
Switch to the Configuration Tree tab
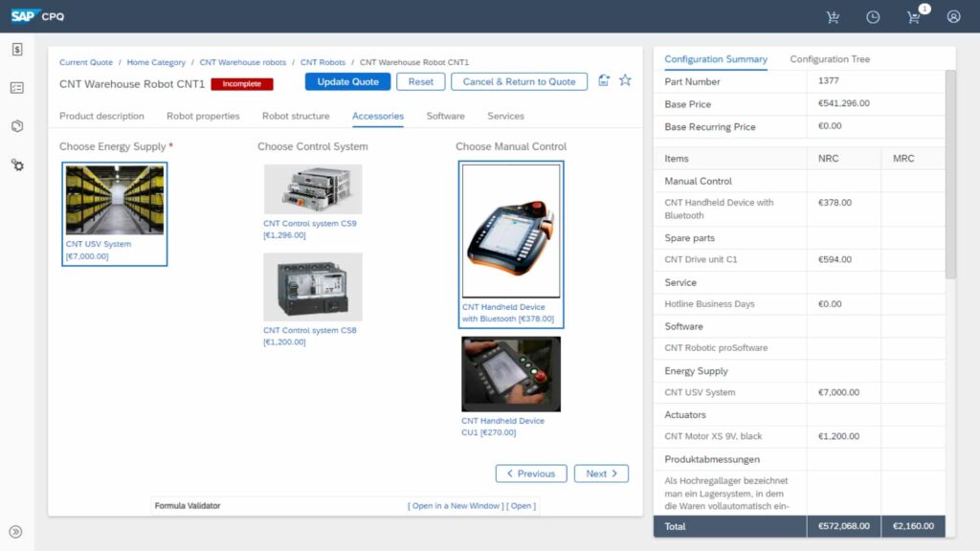tap(830, 59)
